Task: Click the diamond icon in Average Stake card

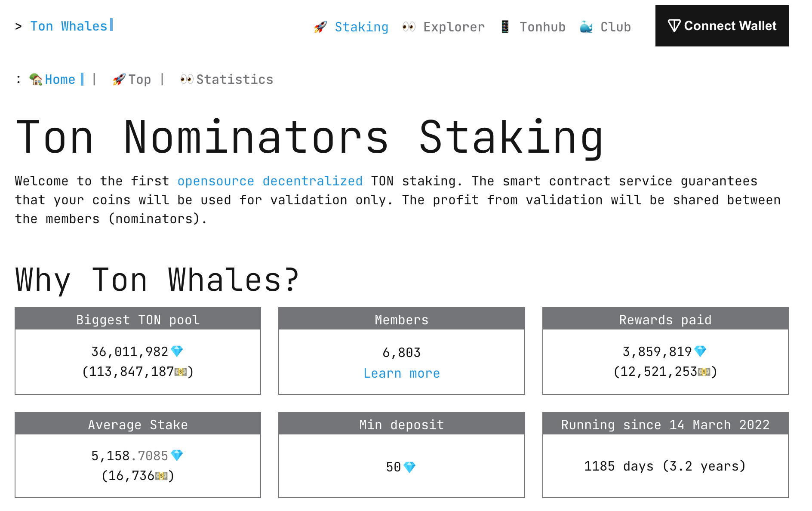Action: pos(177,455)
